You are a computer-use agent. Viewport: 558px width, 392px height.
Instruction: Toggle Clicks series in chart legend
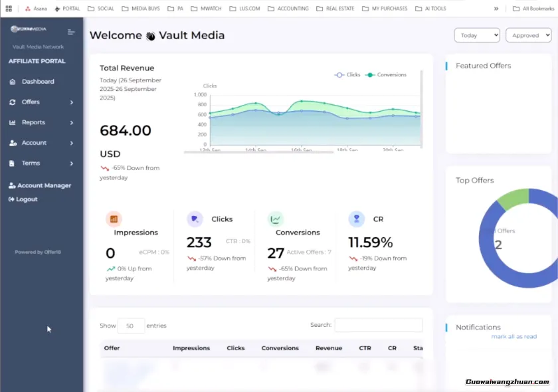347,75
